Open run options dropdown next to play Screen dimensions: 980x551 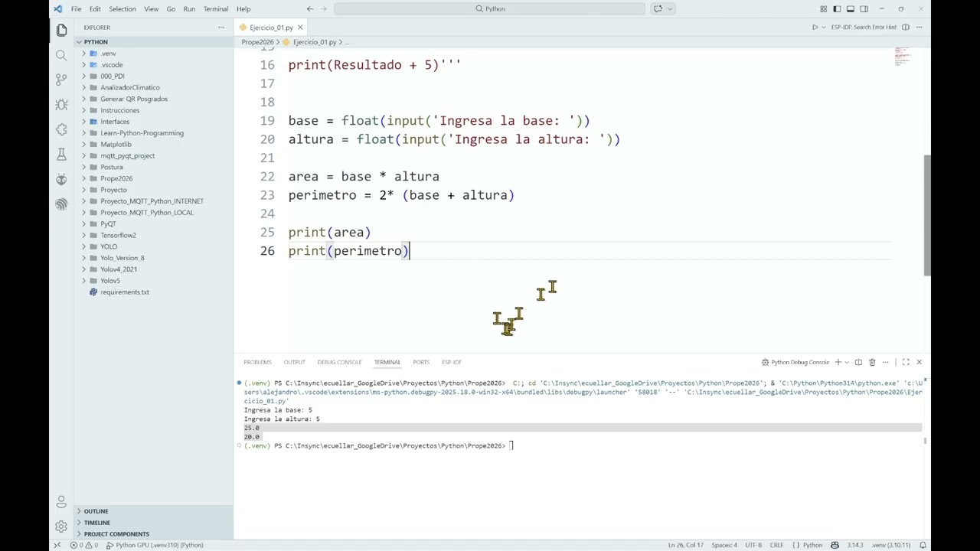coord(825,28)
